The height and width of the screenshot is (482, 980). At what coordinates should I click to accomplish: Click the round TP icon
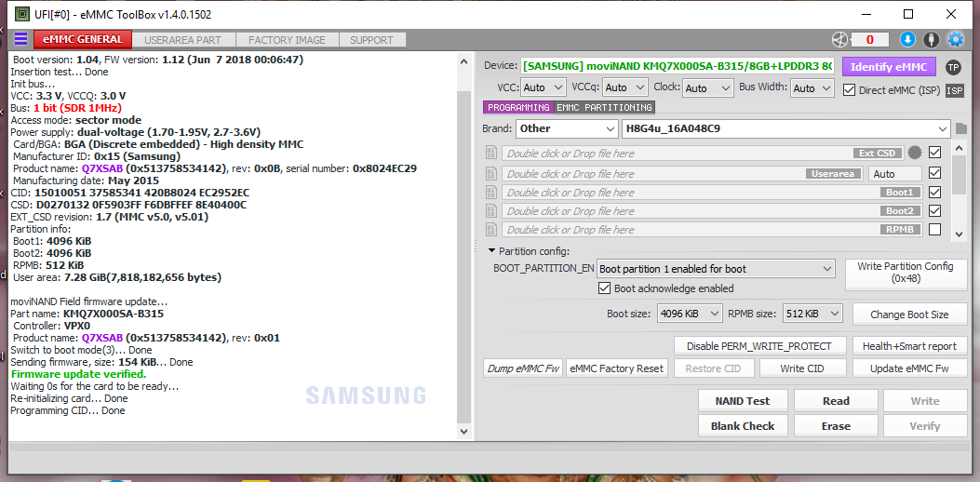point(953,68)
